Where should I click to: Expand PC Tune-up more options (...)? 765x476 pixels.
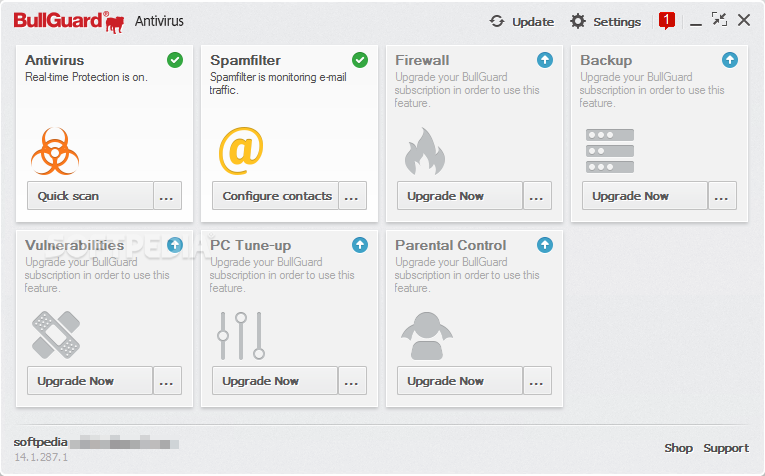[352, 380]
